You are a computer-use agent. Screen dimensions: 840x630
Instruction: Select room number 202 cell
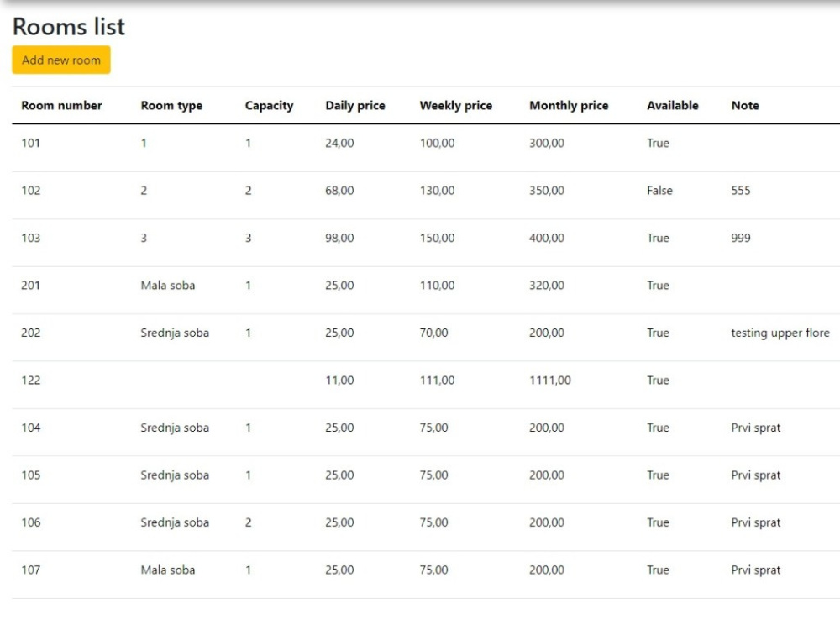click(x=30, y=333)
